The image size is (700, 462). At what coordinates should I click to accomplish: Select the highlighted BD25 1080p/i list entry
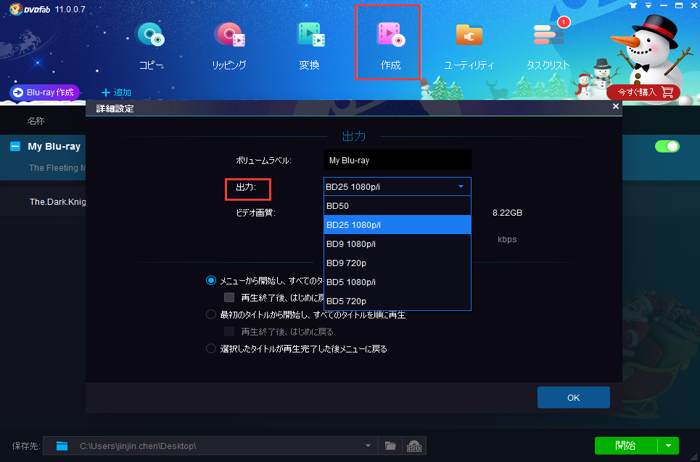(397, 225)
